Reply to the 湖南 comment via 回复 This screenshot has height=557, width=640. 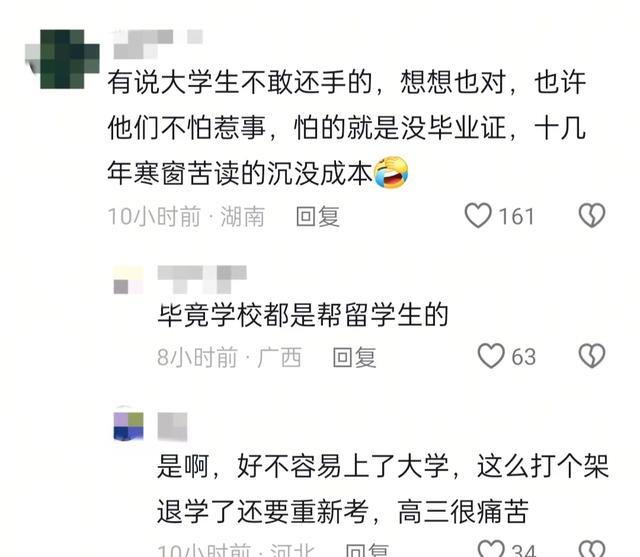pos(318,216)
